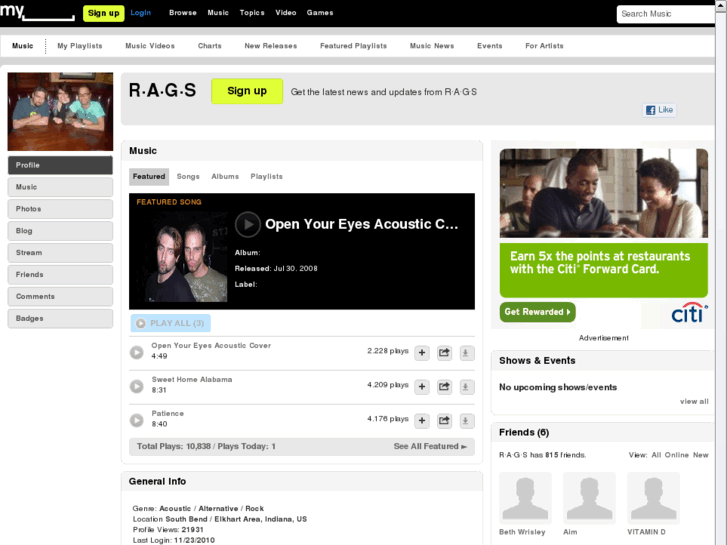This screenshot has height=545, width=727.
Task: Share Open Your Eyes Acoustic Cover
Action: 444,353
